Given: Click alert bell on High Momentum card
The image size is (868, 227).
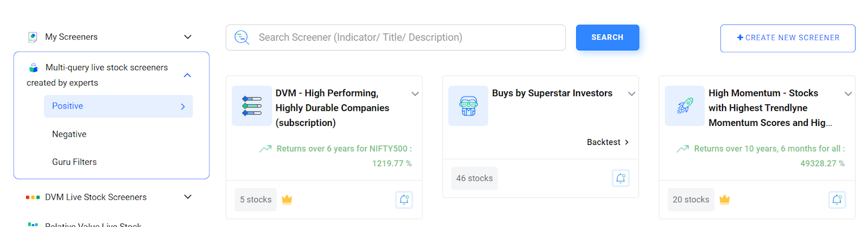Looking at the screenshot, I should click(x=837, y=200).
